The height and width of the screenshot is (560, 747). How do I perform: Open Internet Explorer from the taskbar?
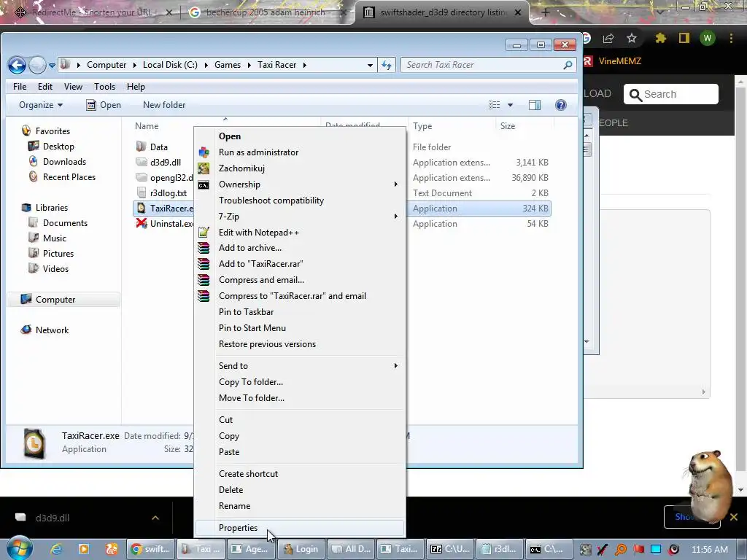(x=56, y=549)
